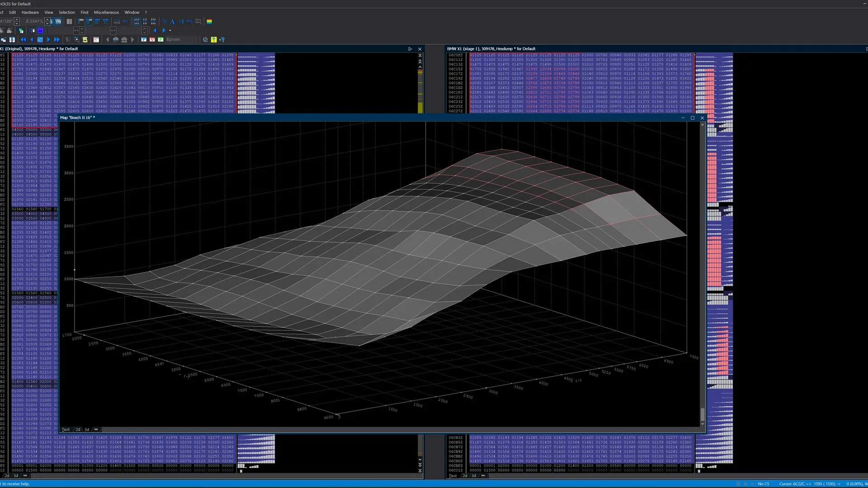Toggle the plus/minus sign display icon
Image resolution: width=868 pixels, height=488 pixels.
[125, 21]
